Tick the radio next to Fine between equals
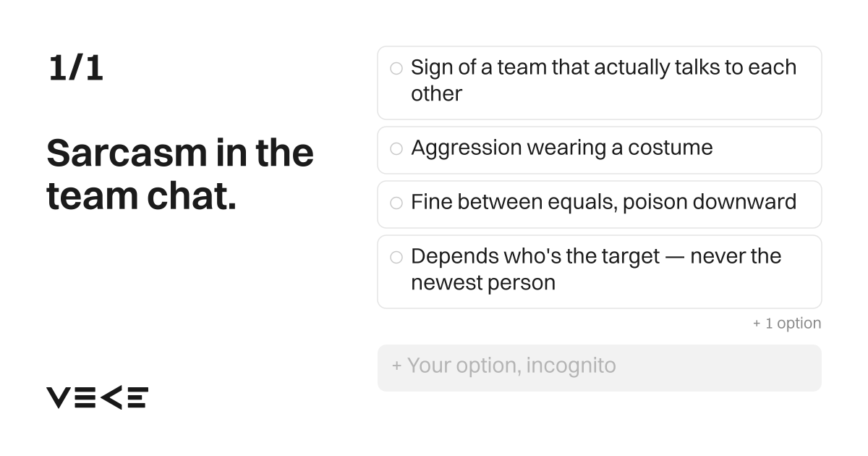This screenshot has height=456, width=868. pyautogui.click(x=396, y=203)
